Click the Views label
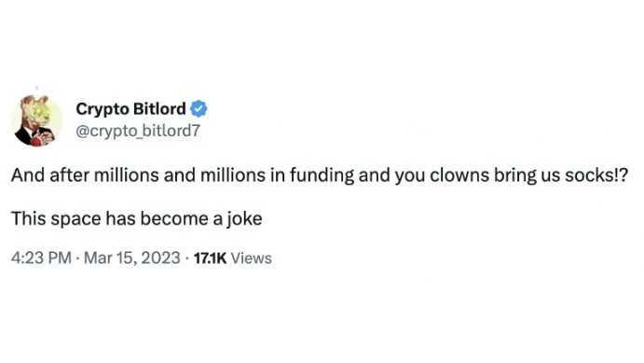 pos(252,258)
